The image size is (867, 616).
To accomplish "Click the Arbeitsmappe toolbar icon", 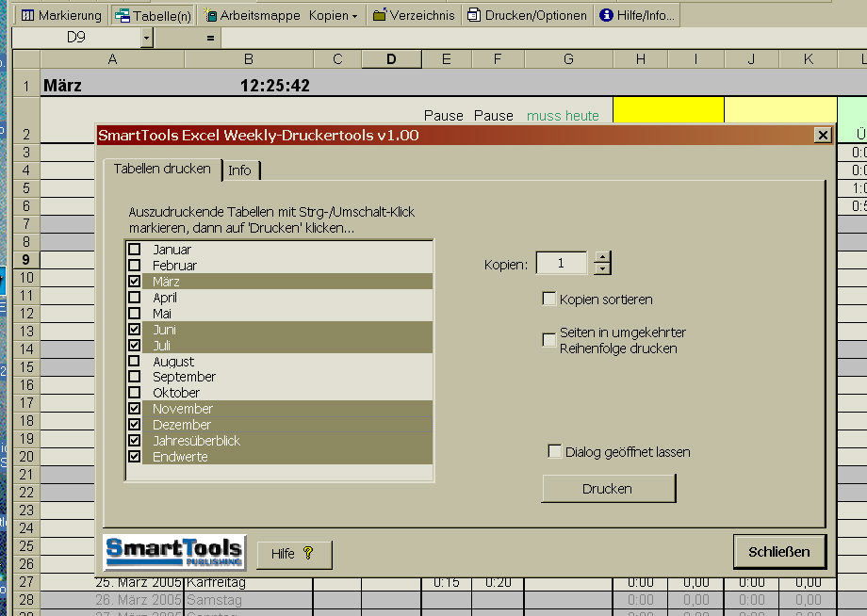I will (211, 15).
